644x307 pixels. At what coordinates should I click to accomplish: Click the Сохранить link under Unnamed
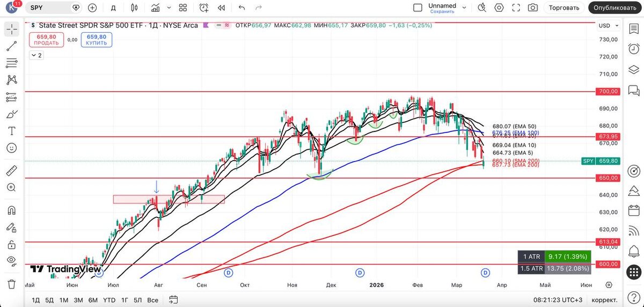click(442, 11)
